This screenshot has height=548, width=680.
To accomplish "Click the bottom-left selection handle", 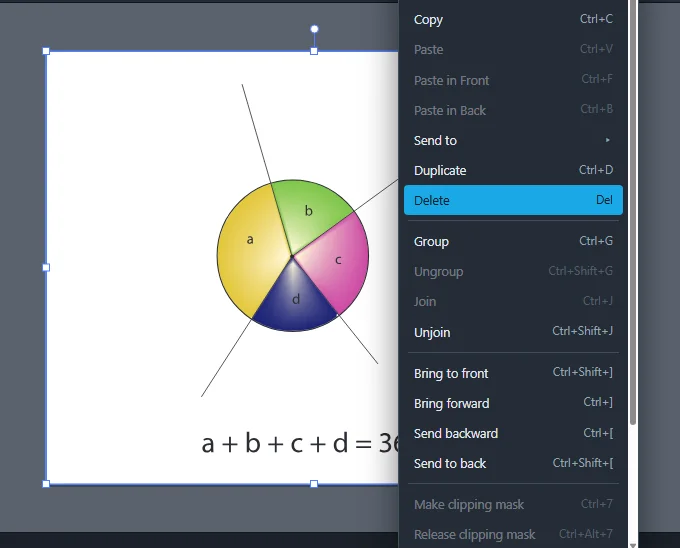I will [46, 484].
